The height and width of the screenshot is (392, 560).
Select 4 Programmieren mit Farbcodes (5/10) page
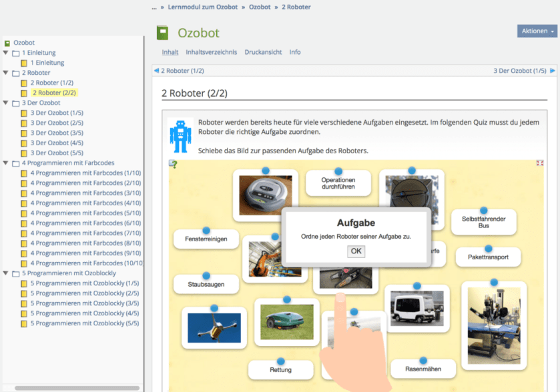click(85, 213)
